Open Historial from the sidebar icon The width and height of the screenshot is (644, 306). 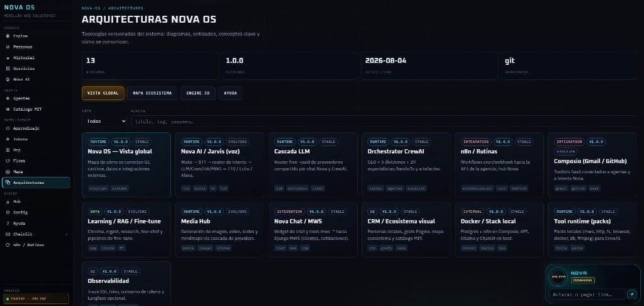pyautogui.click(x=8, y=58)
